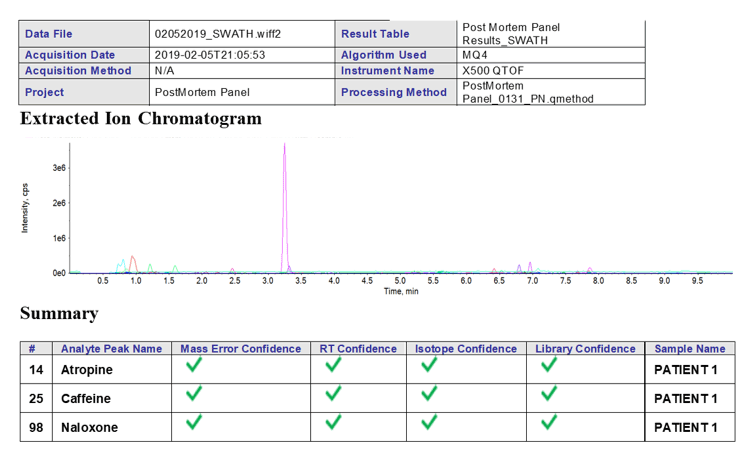This screenshot has width=749, height=454.
Task: Select the Analyte Peak Name column header
Action: click(x=111, y=349)
